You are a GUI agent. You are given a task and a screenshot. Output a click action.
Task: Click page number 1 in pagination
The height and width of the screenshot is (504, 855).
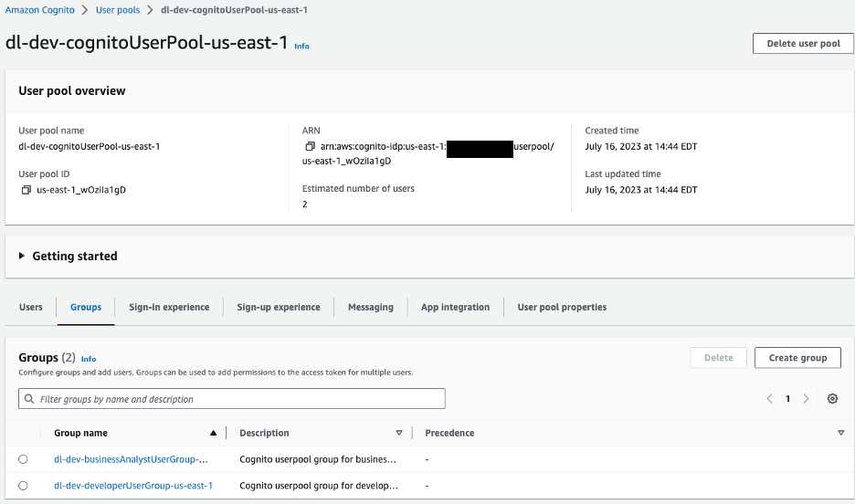787,399
